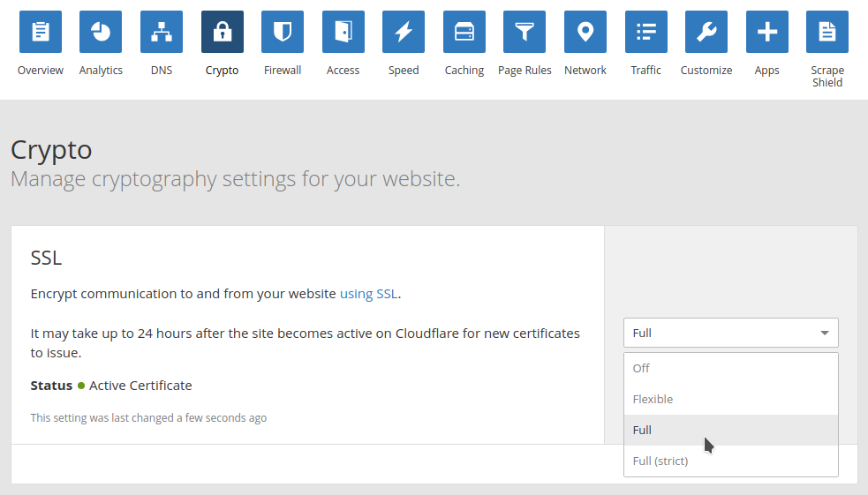Open the Access door icon
This screenshot has width=868, height=495.
343,33
